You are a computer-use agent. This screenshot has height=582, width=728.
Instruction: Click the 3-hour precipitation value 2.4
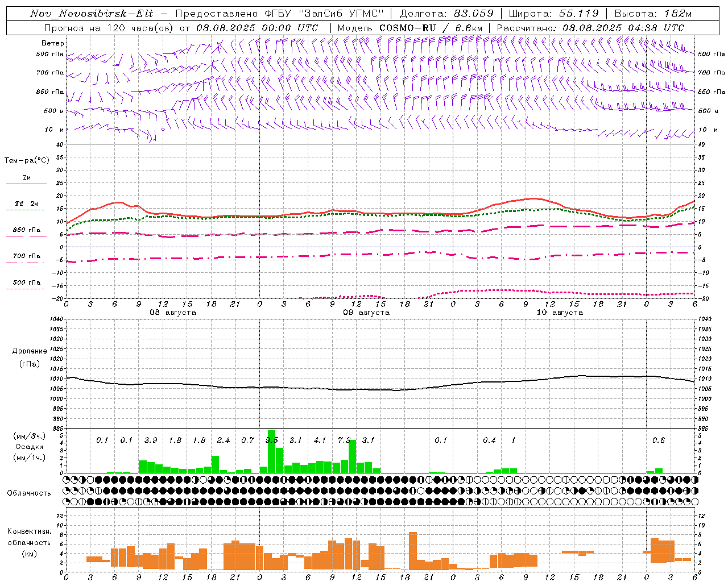coord(224,440)
